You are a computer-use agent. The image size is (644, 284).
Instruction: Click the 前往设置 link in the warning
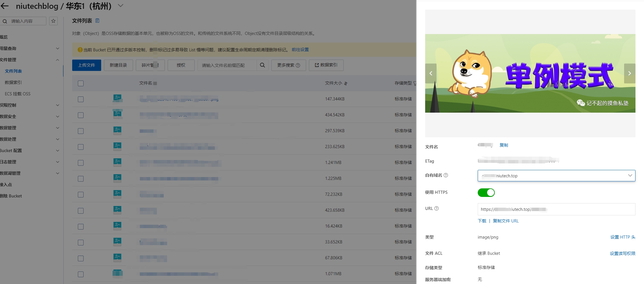(x=300, y=50)
